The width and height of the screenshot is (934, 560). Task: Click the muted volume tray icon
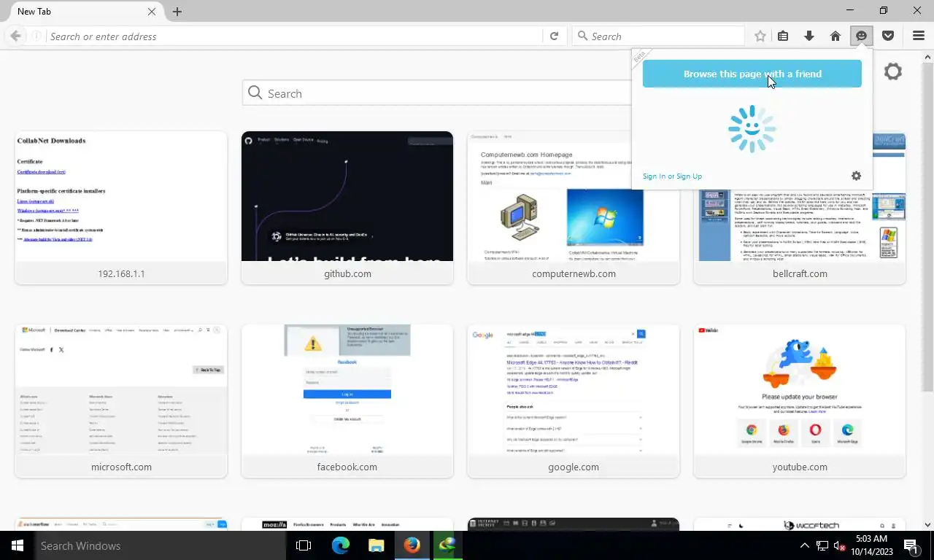[x=839, y=545]
